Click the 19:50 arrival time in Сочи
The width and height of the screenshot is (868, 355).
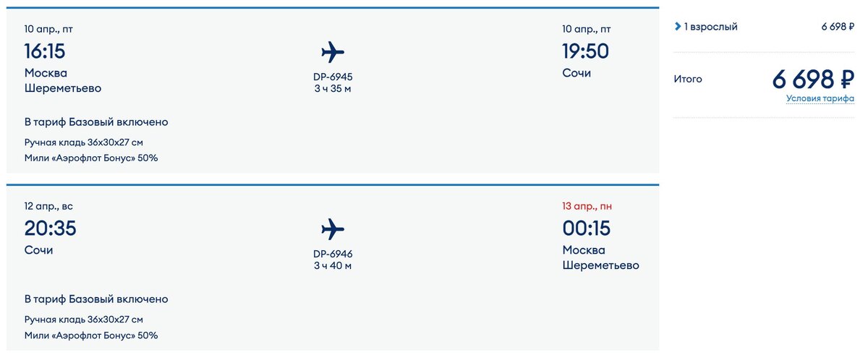[x=585, y=51]
